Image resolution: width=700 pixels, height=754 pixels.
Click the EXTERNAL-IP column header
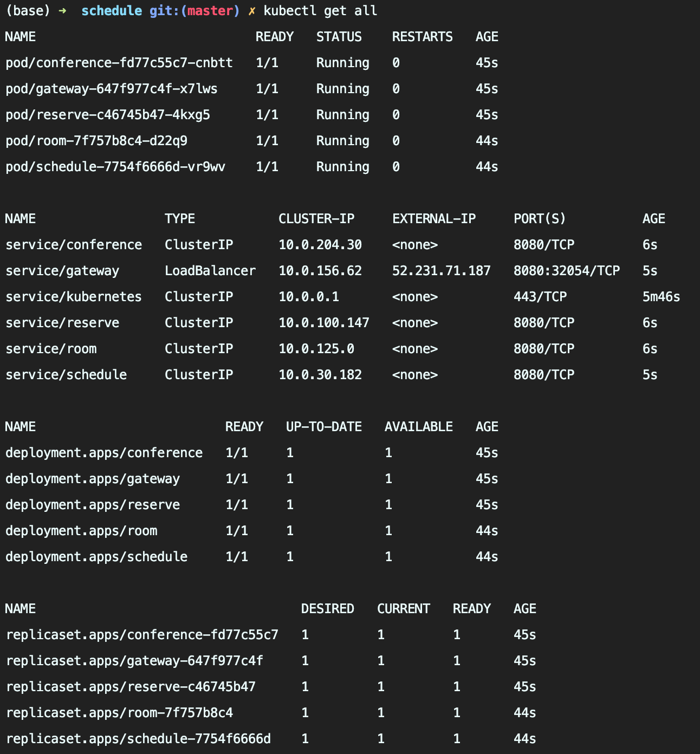pos(434,219)
